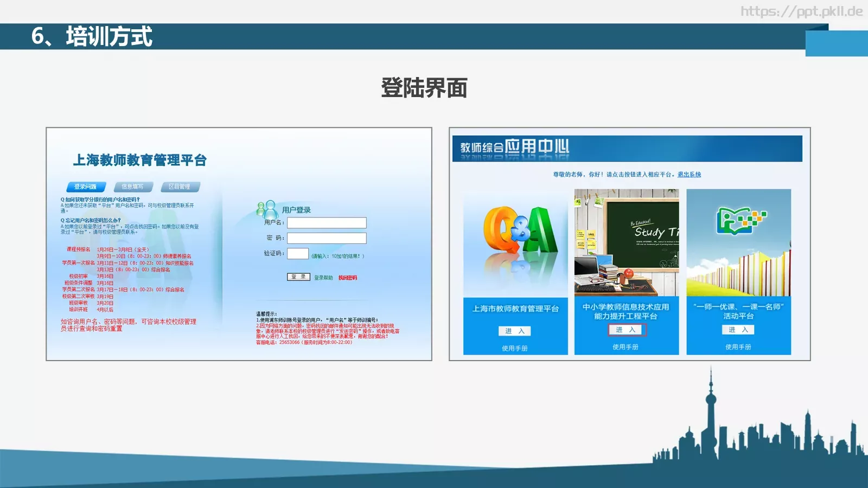Click the green book logo icon
The width and height of the screenshot is (868, 488).
point(741,220)
